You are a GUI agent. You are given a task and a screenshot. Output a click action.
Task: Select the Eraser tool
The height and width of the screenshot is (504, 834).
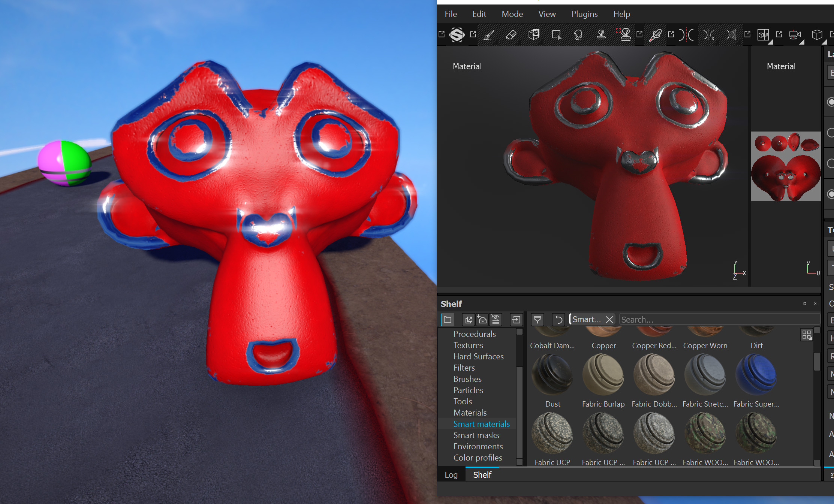click(x=511, y=35)
